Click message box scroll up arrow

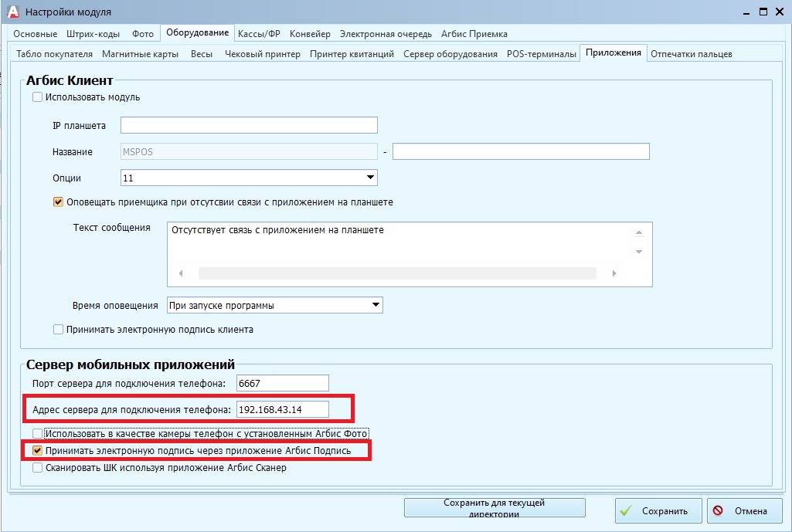pos(639,232)
